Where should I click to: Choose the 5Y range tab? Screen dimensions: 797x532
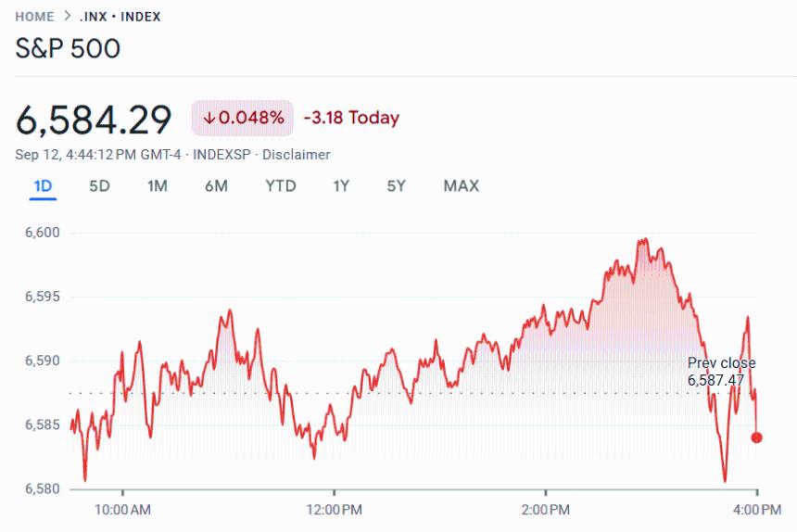tap(397, 186)
